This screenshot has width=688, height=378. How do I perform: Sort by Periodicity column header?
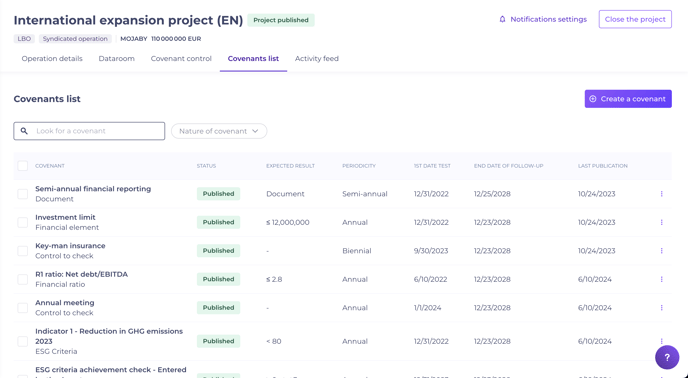tap(359, 166)
